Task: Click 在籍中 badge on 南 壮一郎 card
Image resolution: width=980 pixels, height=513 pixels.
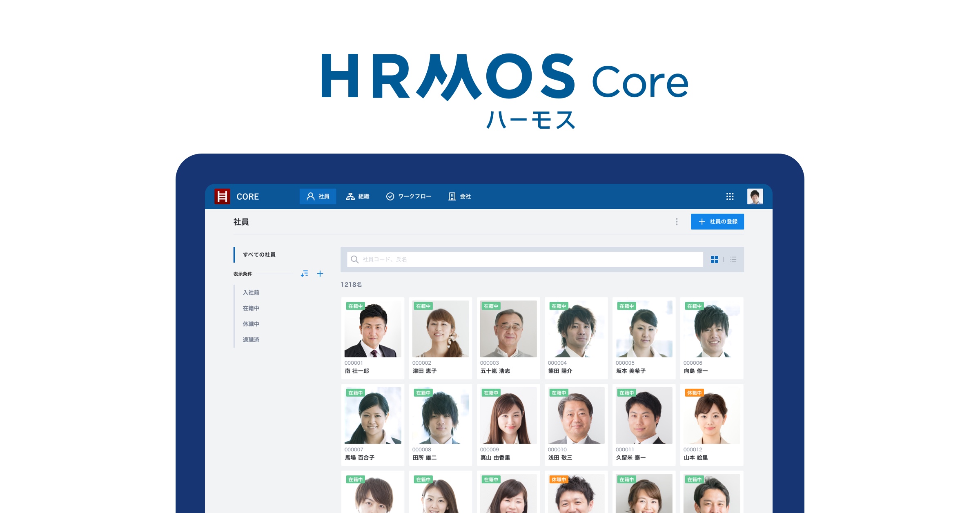Action: (x=355, y=306)
